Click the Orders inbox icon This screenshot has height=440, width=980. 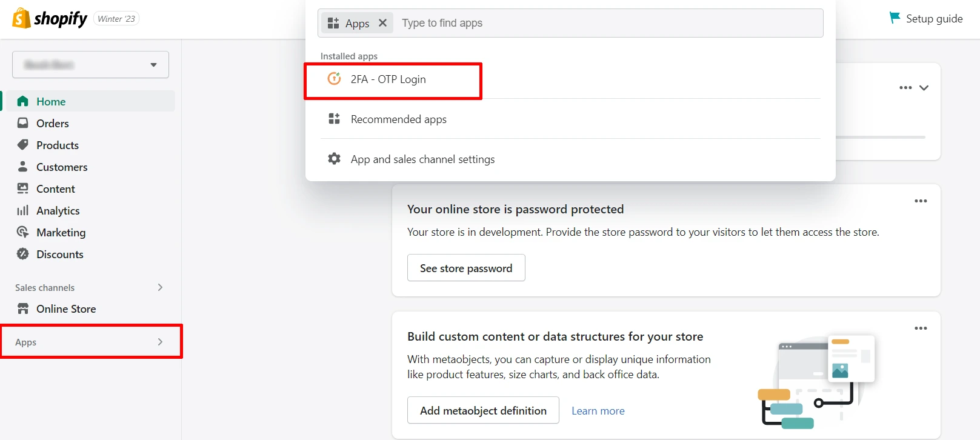(23, 123)
